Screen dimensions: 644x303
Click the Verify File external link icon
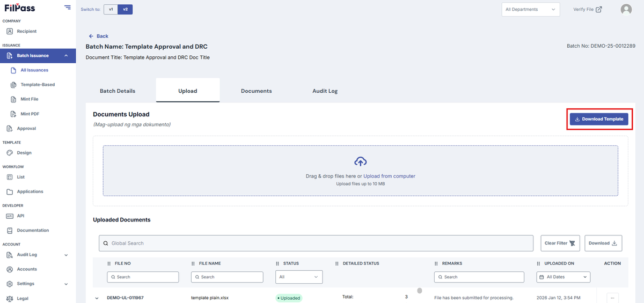(599, 9)
